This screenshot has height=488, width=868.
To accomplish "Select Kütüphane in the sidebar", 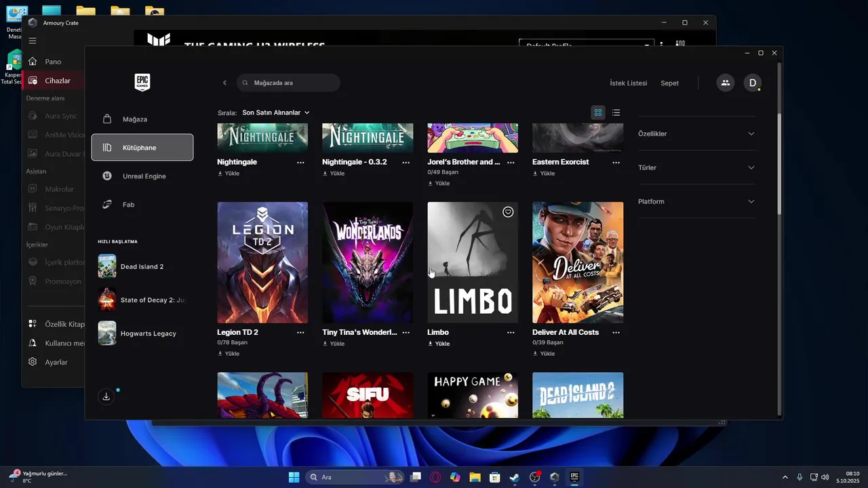I will (142, 148).
